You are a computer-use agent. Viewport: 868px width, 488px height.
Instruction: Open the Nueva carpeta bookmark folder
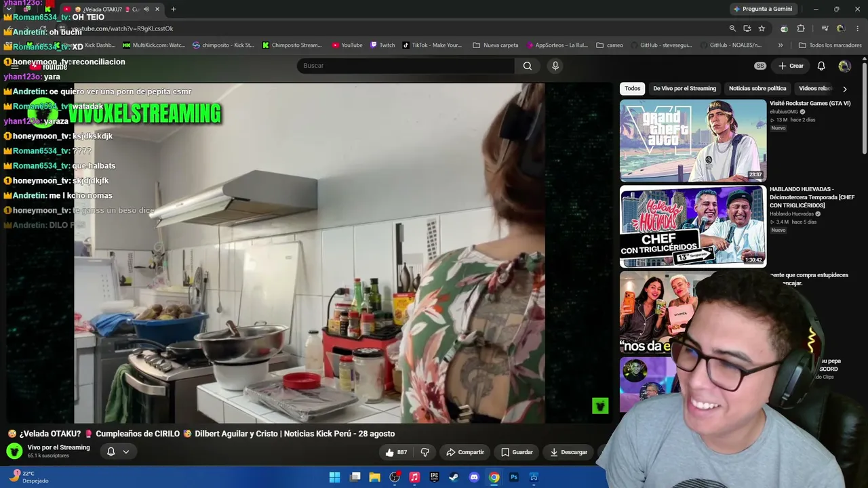pyautogui.click(x=496, y=45)
